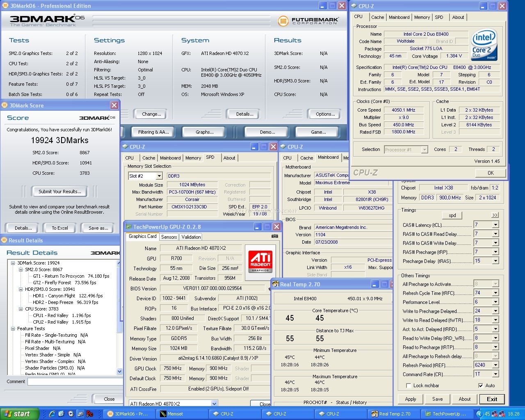Click the '19924 3DMarks' score text
Viewport: 525px width, 420px height.
(60, 140)
